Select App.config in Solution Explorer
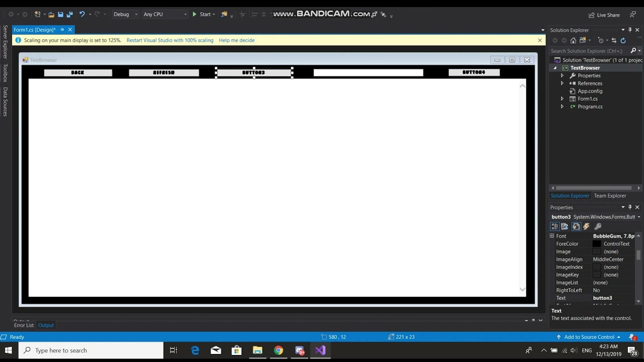This screenshot has height=362, width=644. [590, 91]
